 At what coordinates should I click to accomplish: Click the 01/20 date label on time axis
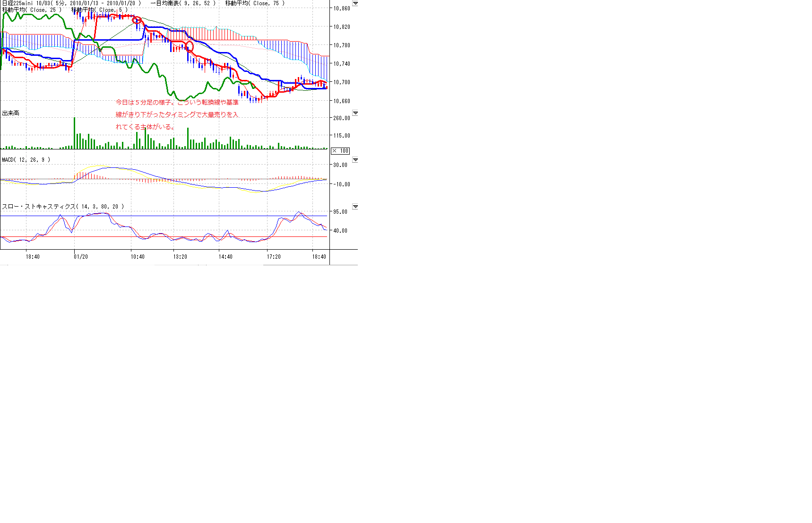click(81, 257)
